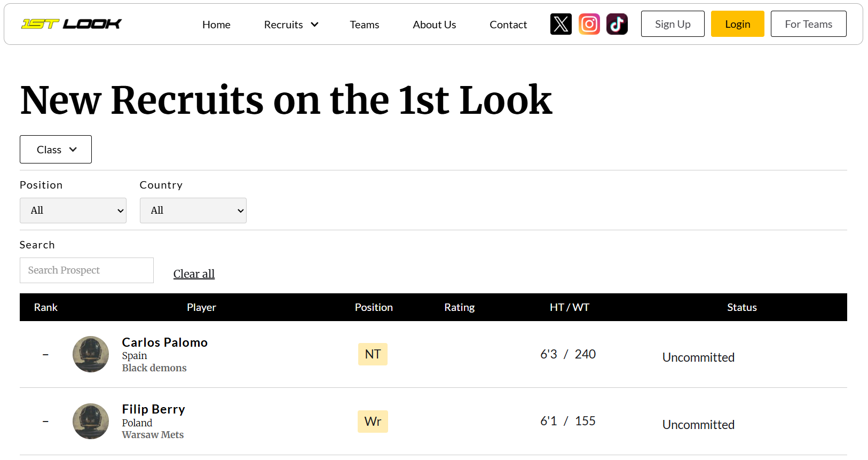The image size is (868, 460).
Task: Click Carlos Palomo's avatar photo
Action: coord(91,354)
